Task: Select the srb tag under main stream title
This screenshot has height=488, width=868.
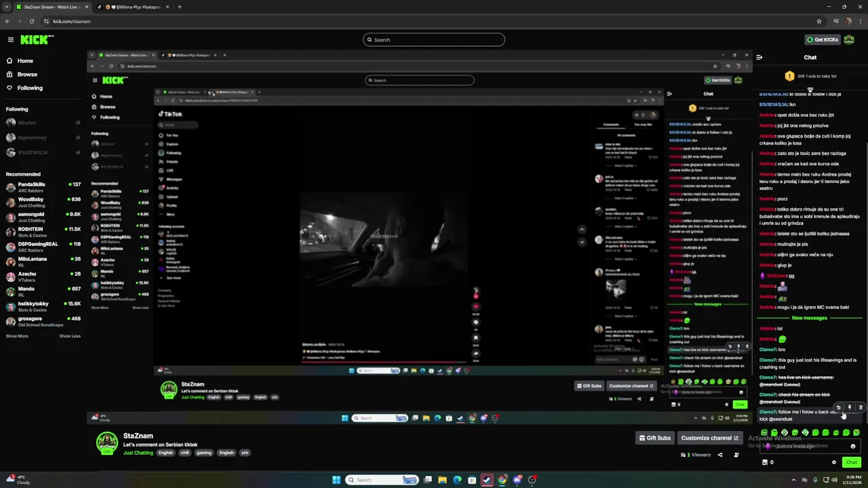Action: pyautogui.click(x=245, y=453)
